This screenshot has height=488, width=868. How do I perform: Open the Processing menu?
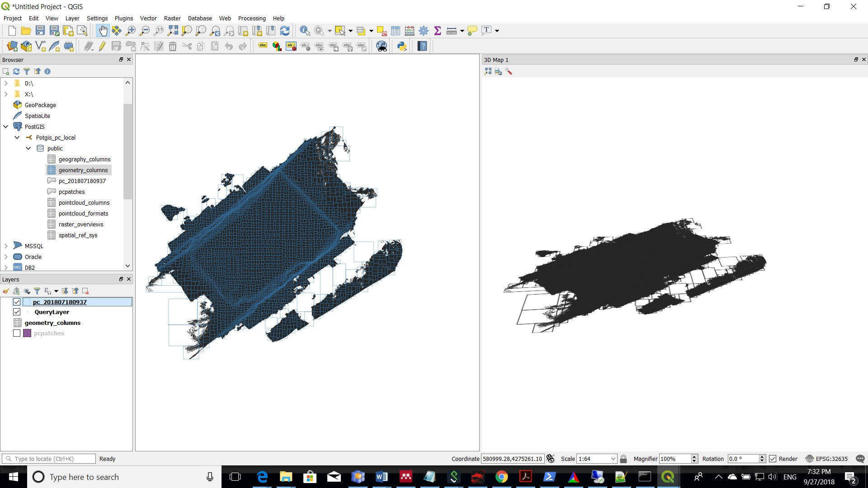pyautogui.click(x=252, y=18)
